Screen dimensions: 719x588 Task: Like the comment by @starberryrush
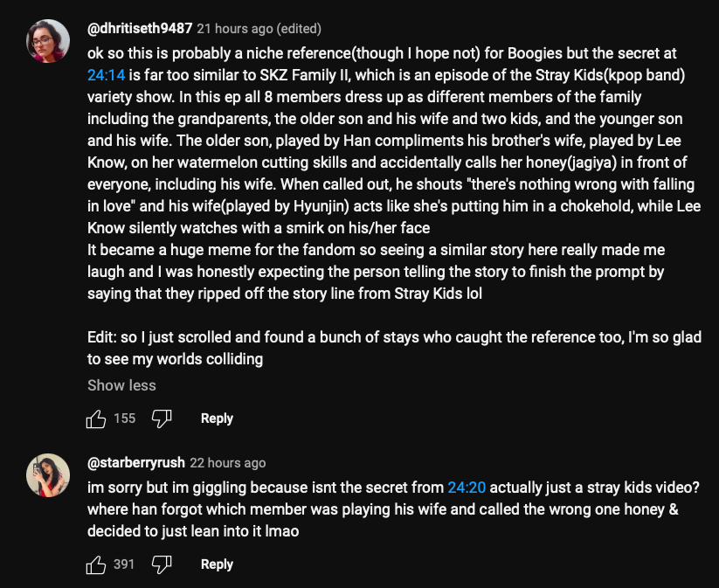coord(96,564)
